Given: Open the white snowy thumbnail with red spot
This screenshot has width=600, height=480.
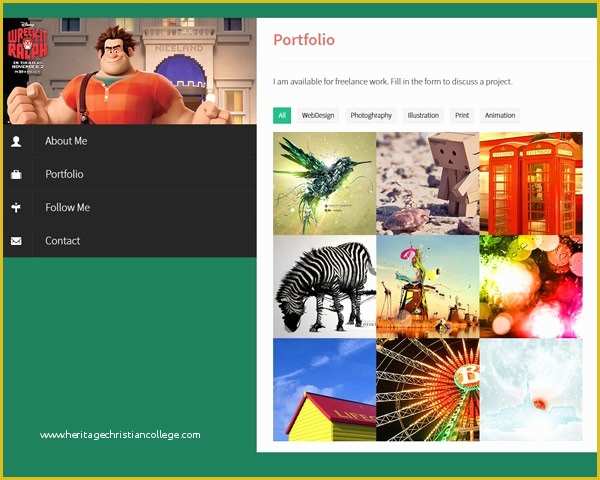Looking at the screenshot, I should tap(531, 390).
